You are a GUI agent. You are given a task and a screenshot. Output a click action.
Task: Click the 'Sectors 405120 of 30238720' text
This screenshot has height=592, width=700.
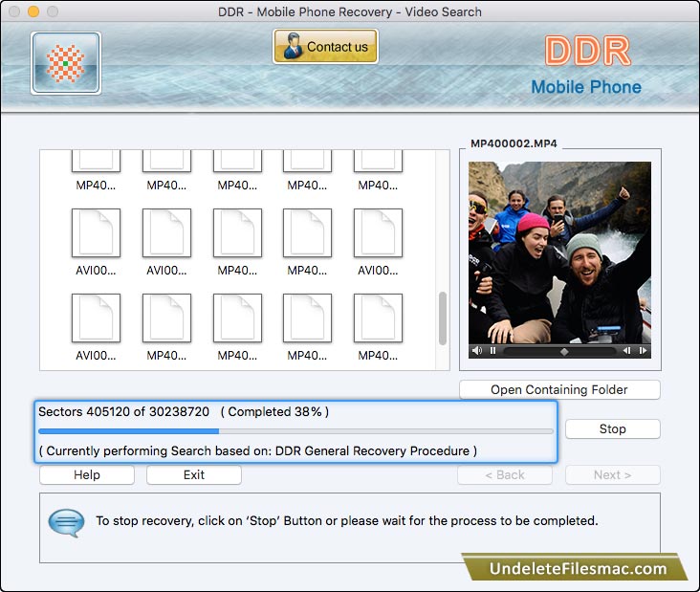coord(123,411)
